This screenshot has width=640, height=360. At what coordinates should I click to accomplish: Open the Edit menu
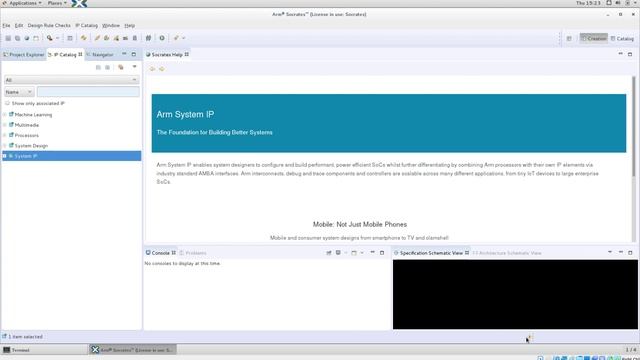point(19,25)
